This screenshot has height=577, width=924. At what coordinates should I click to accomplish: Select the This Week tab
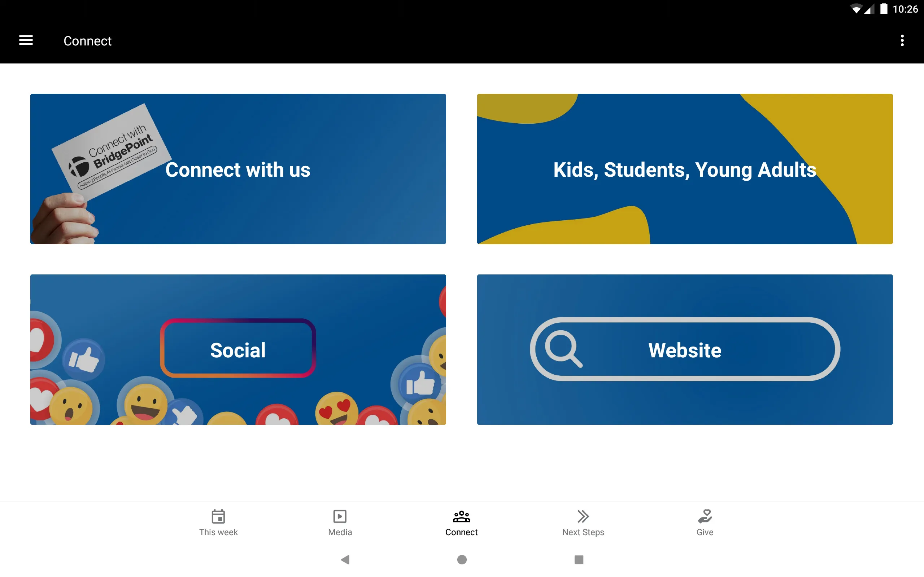click(x=218, y=523)
